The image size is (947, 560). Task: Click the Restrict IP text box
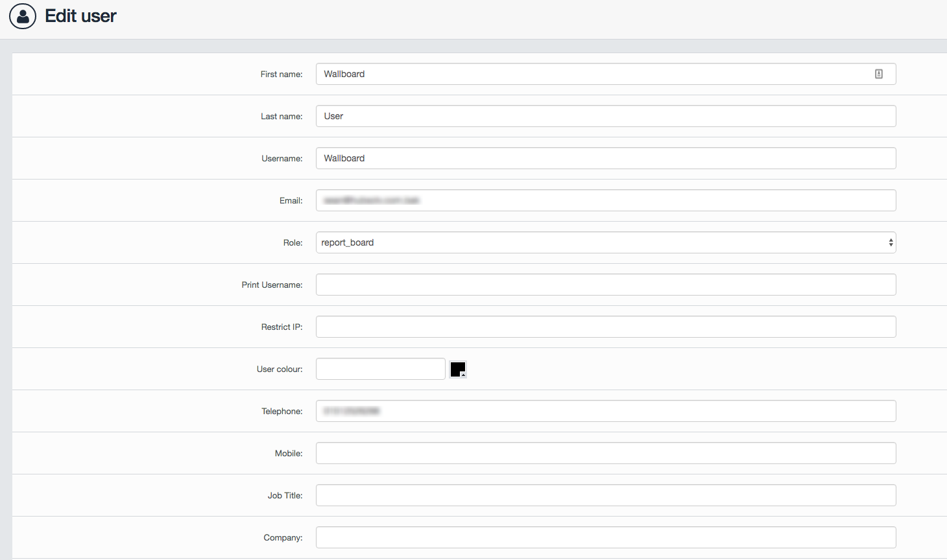[605, 327]
